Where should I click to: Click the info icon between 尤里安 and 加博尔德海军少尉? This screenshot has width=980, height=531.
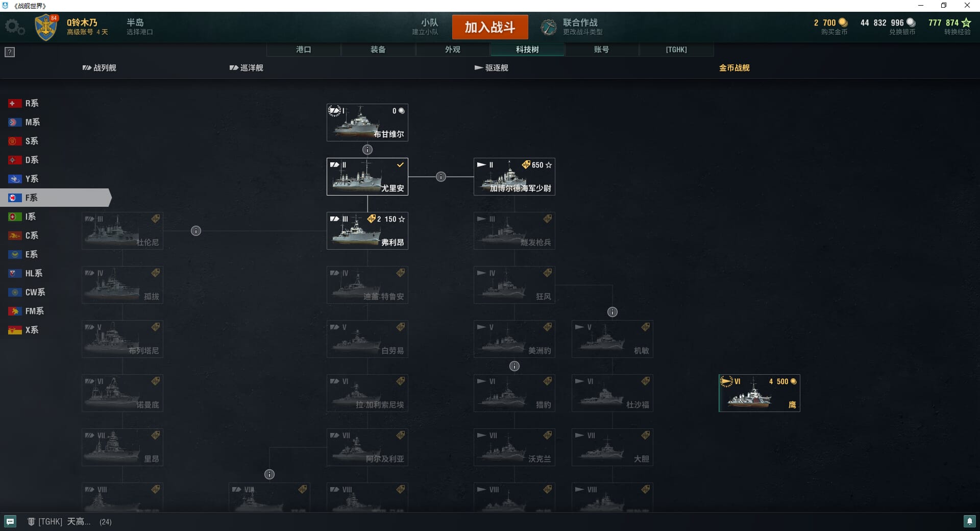(441, 177)
